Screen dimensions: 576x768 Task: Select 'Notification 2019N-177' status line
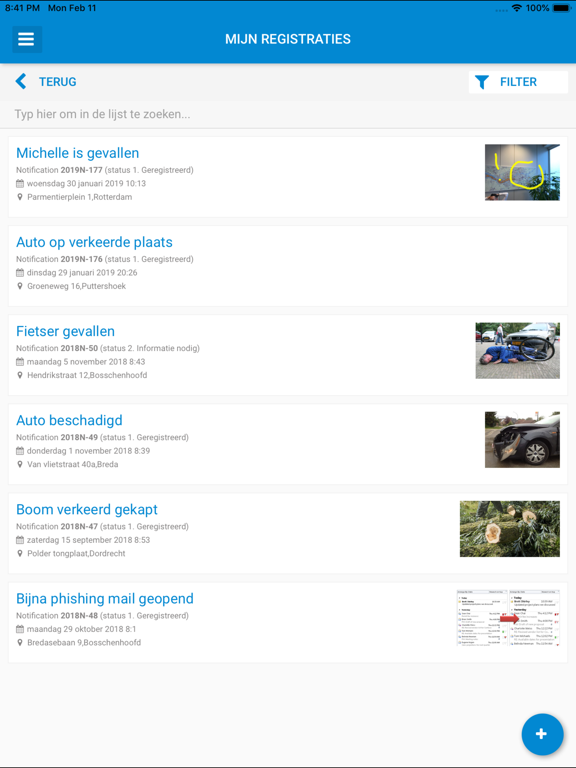105,170
